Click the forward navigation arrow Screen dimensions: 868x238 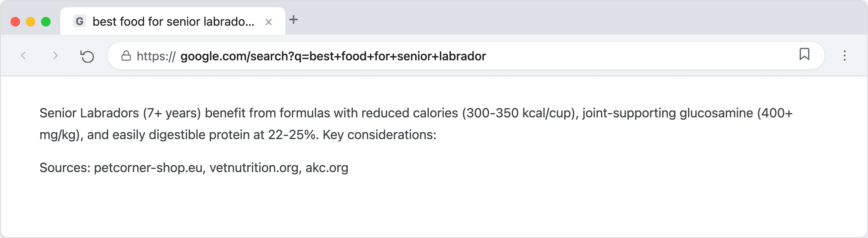(x=55, y=56)
